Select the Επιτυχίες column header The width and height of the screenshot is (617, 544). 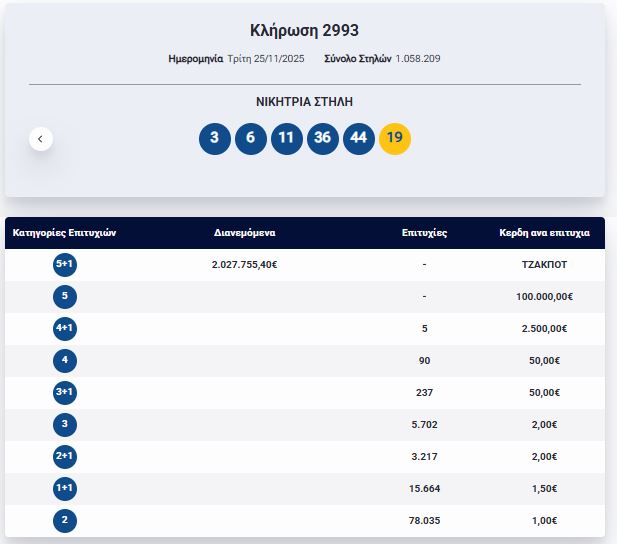pos(424,233)
